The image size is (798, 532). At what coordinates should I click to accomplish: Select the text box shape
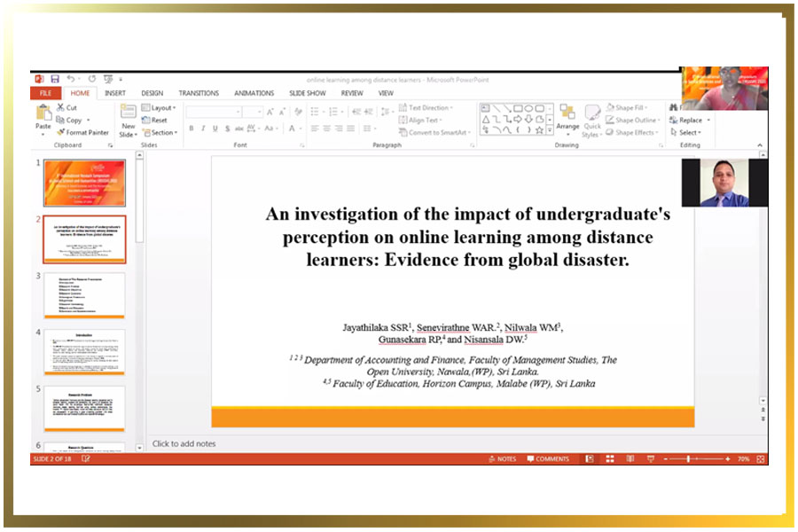tap(486, 108)
